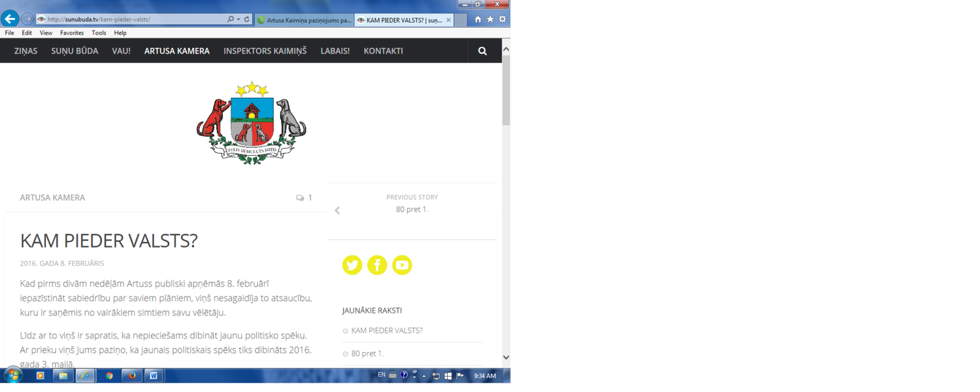Go to browser Home page icon
This screenshot has width=980, height=392.
[x=478, y=20]
